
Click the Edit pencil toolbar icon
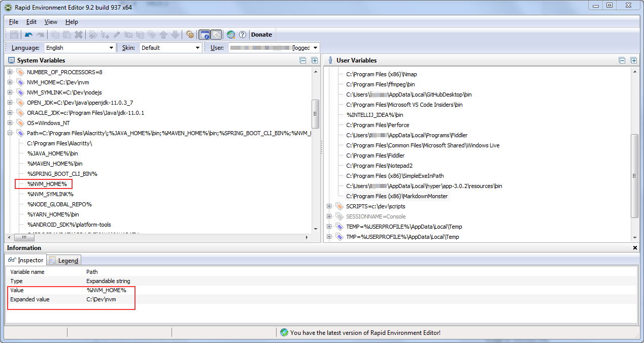pyautogui.click(x=117, y=35)
